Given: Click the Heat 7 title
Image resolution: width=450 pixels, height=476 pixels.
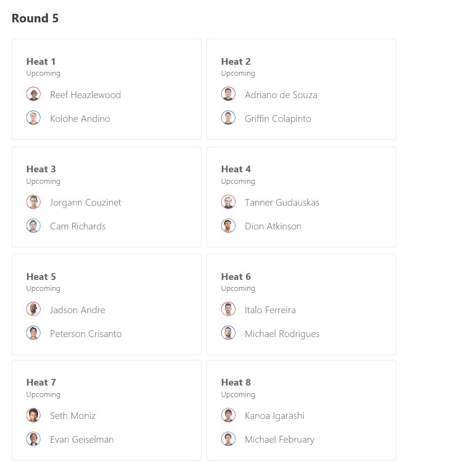Looking at the screenshot, I should click(41, 383).
